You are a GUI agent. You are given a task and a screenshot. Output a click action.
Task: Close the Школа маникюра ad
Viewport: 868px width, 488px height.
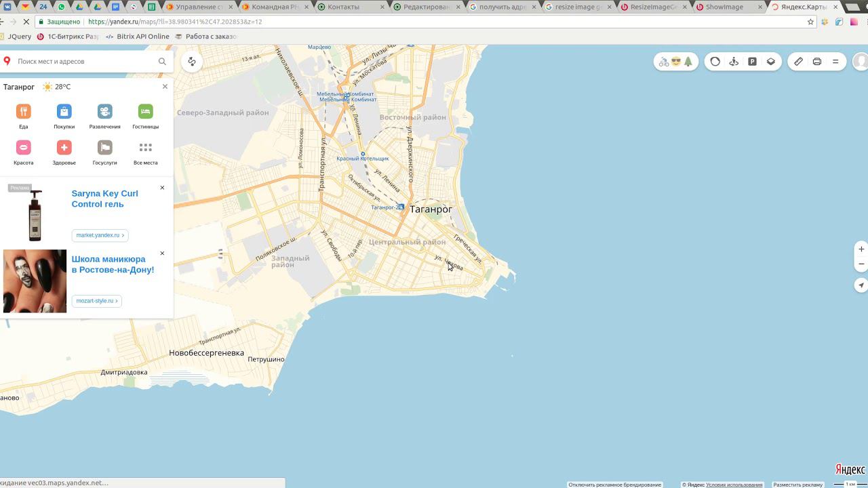point(162,253)
